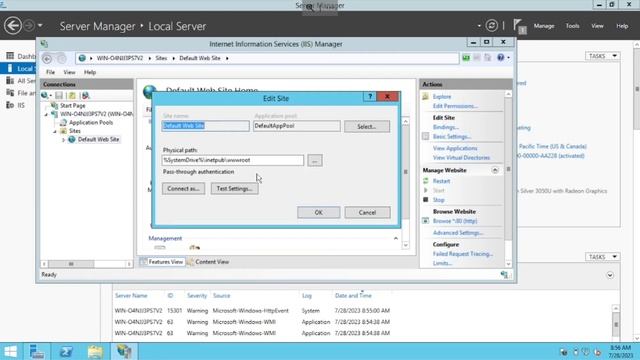Click the Stop square icon under Manage Website
This screenshot has width=640, height=360.
pyautogui.click(x=426, y=200)
